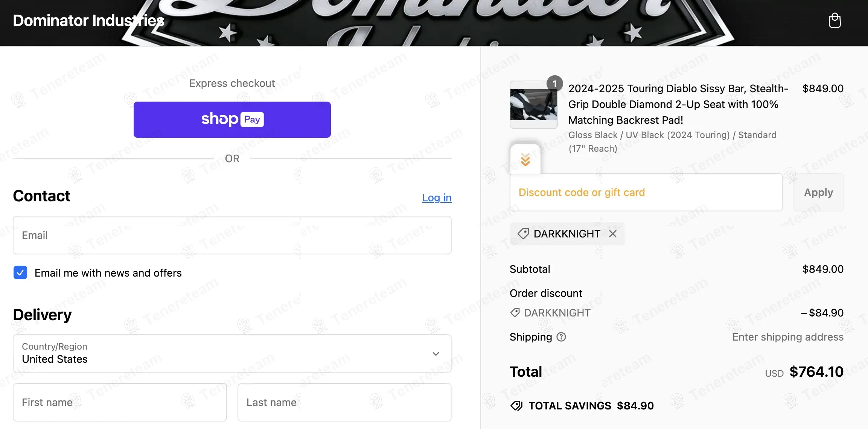The width and height of the screenshot is (868, 429).
Task: Click the First name field
Action: tap(120, 402)
